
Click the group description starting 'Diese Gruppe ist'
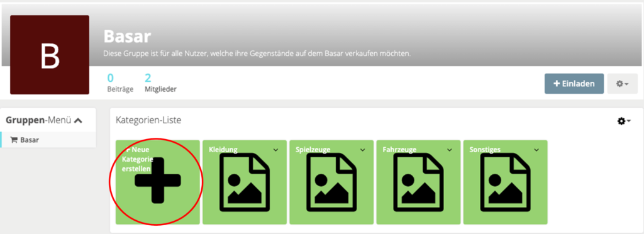tap(257, 53)
